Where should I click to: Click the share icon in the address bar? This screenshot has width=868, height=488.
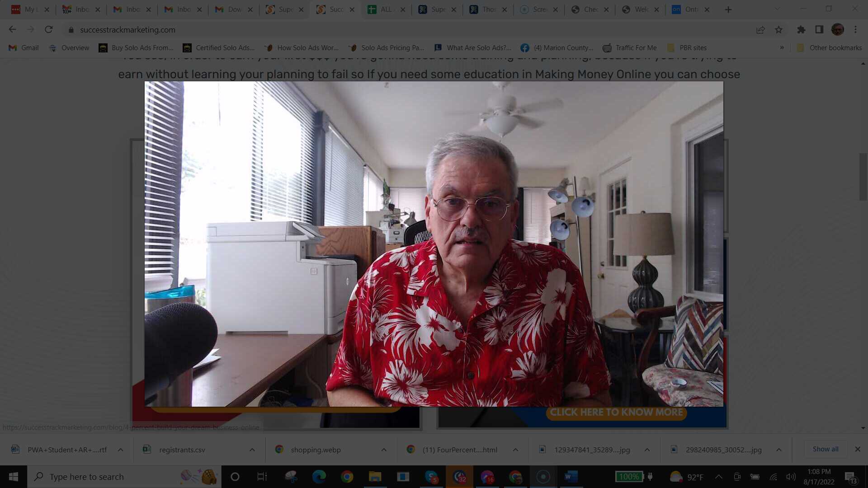[x=760, y=29]
